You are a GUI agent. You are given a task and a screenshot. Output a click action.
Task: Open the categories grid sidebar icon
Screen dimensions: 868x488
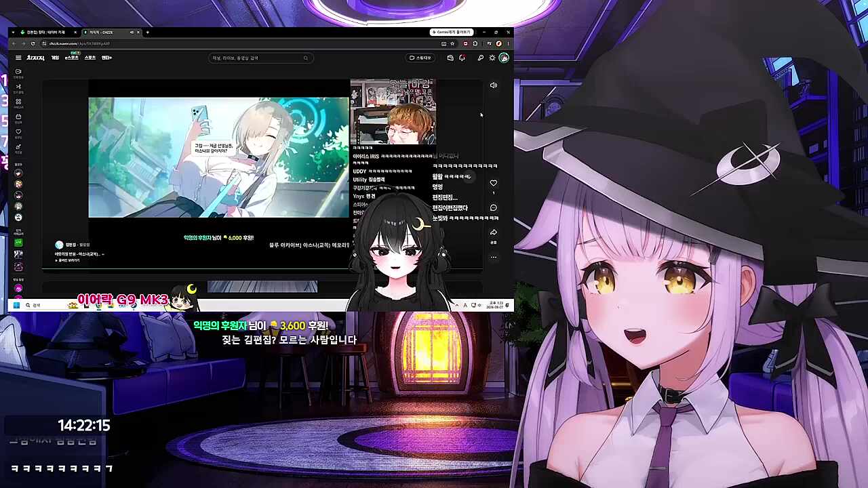(x=18, y=101)
